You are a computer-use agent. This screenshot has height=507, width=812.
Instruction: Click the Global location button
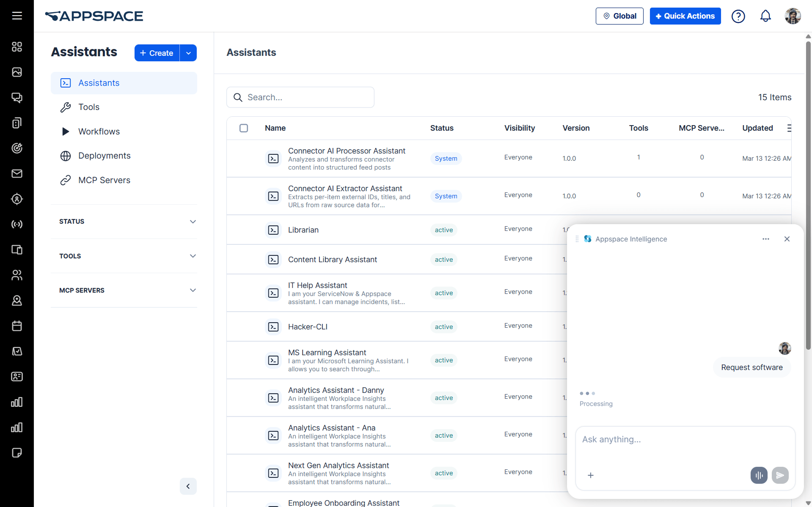click(x=619, y=16)
